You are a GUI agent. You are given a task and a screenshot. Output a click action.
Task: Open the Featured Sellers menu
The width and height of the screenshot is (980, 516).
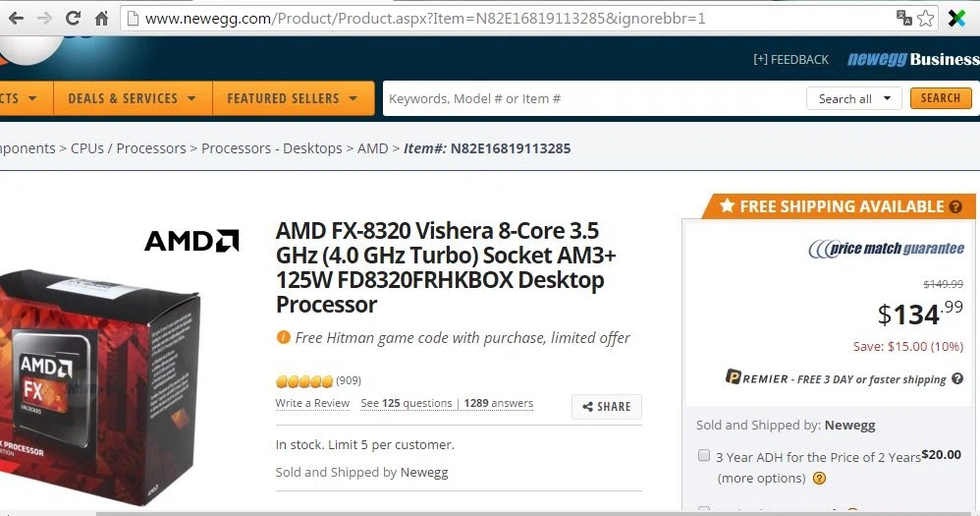tap(294, 98)
